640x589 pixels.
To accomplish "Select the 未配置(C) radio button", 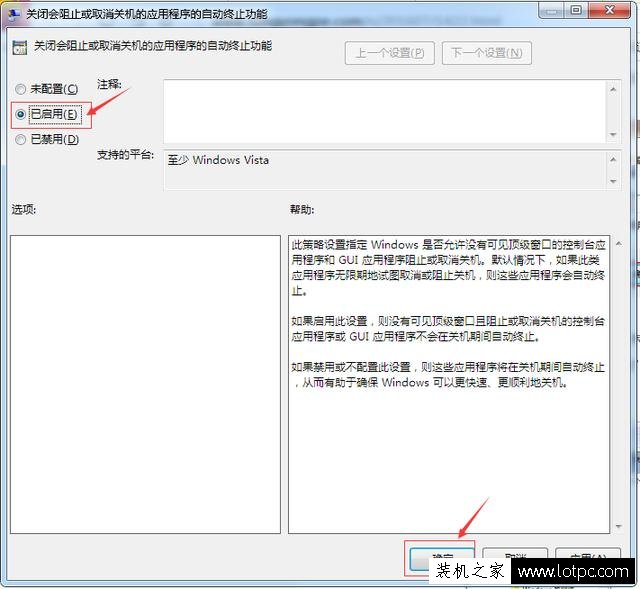I will 20,89.
